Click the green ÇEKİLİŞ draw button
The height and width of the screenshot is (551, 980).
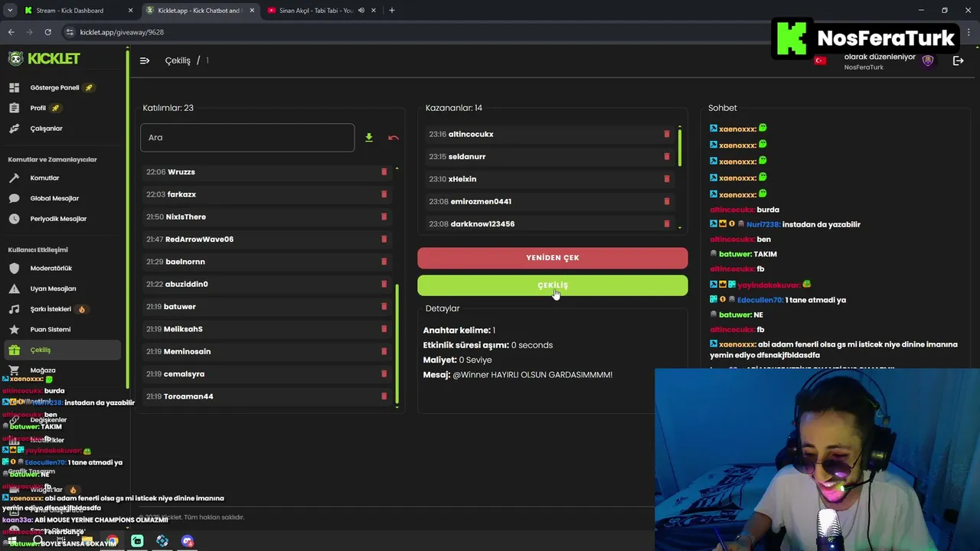[x=553, y=285]
